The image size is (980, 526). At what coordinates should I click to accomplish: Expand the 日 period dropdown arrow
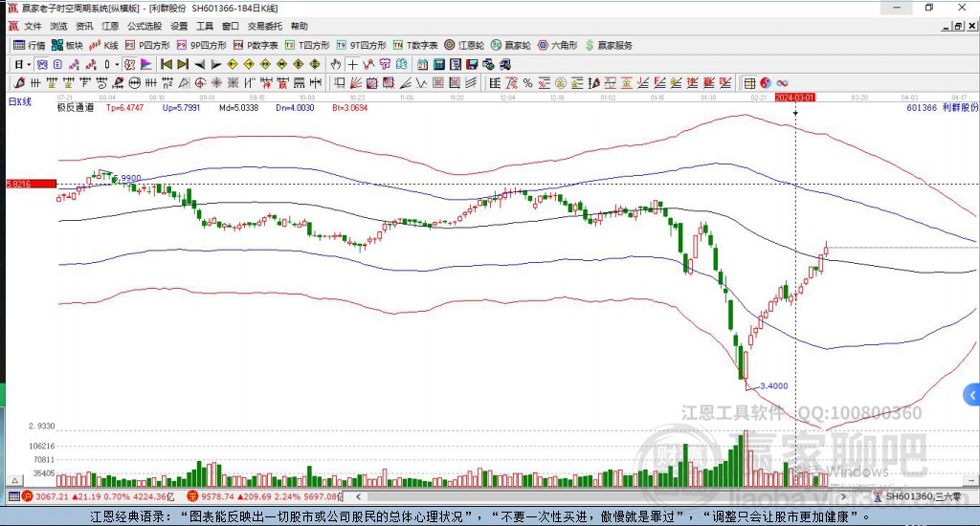[x=29, y=64]
